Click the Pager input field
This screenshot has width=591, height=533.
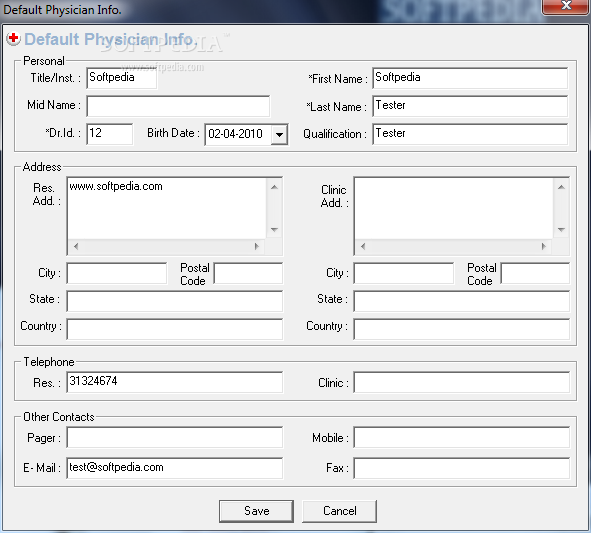click(175, 437)
